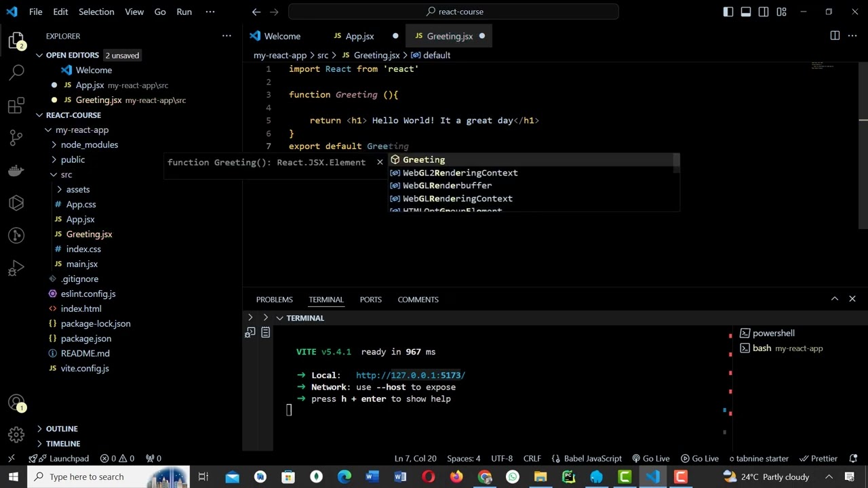Toggle primary side bar layout icon

[x=728, y=12]
